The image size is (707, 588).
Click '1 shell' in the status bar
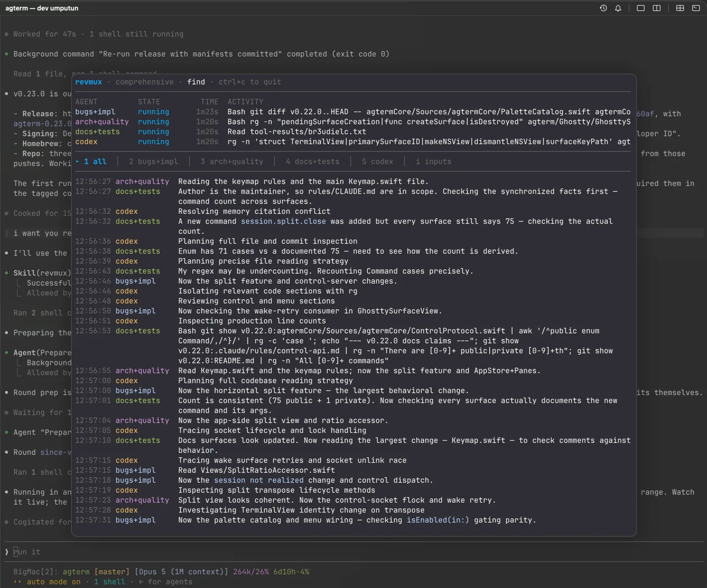pyautogui.click(x=110, y=582)
